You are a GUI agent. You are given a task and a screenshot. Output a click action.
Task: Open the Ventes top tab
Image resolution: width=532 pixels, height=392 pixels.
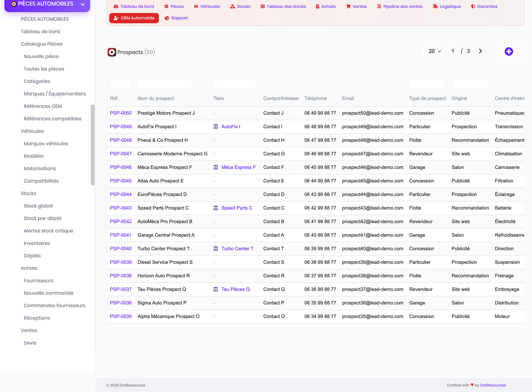[x=356, y=7]
